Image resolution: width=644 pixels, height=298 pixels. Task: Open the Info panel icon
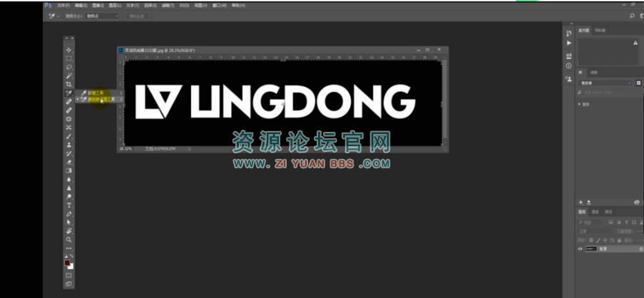[568, 66]
